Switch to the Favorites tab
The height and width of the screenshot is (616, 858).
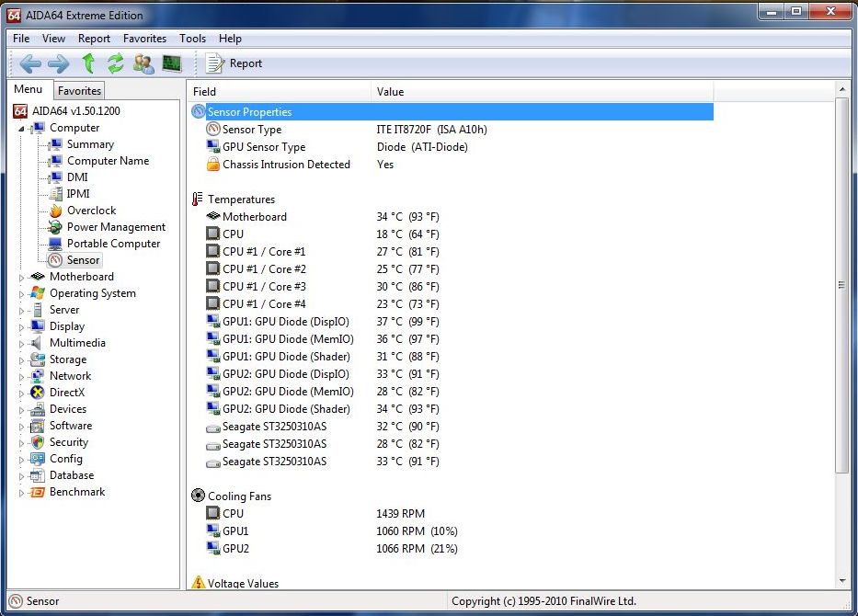tap(79, 90)
